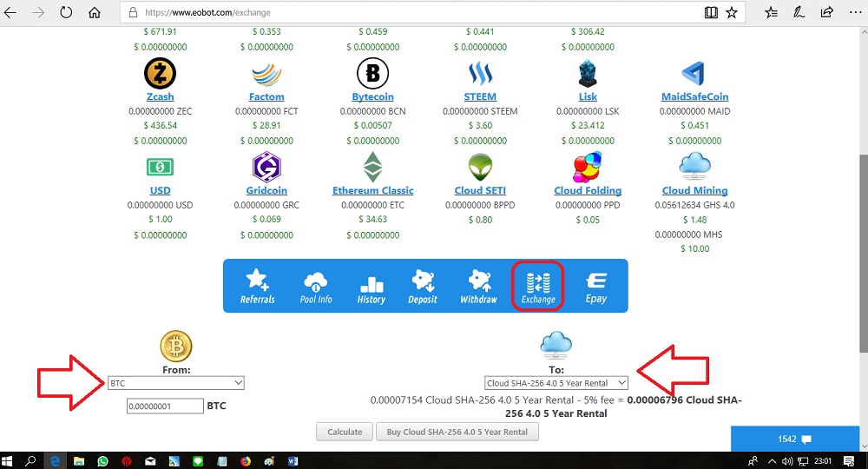Click the scrollbar down arrow

point(863,446)
